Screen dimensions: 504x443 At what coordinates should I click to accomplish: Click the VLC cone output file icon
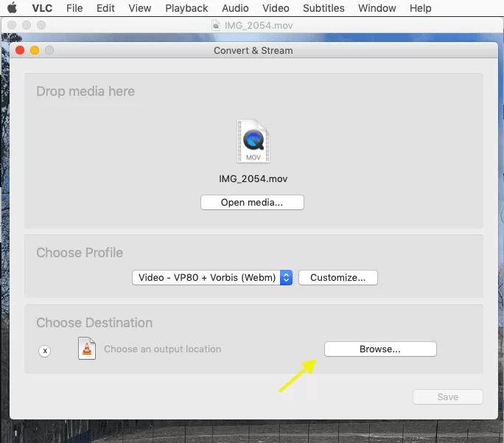tap(87, 348)
